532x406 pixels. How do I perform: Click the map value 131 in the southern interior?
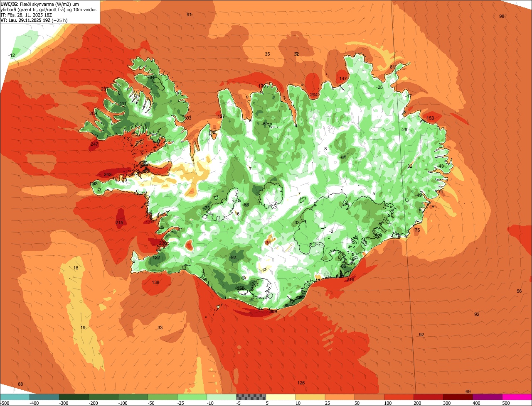(268, 242)
